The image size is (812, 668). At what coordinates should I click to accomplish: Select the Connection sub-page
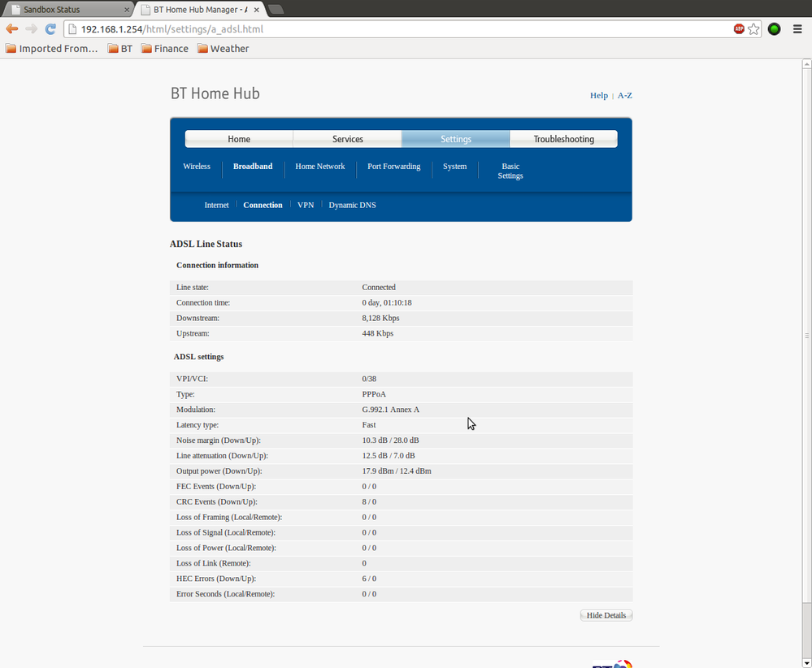click(x=263, y=205)
